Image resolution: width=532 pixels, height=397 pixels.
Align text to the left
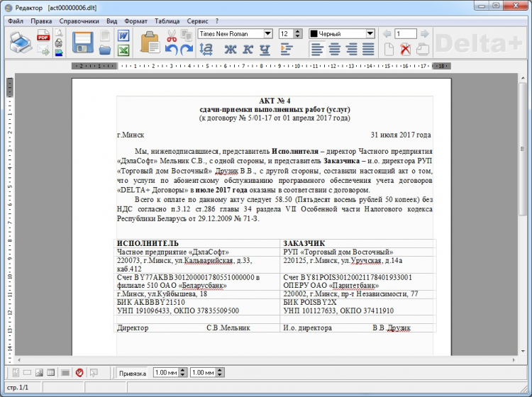point(316,50)
